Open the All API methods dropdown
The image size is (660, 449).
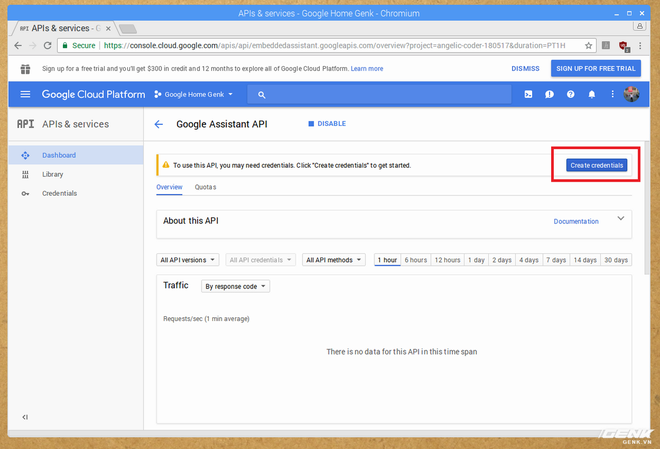[x=333, y=260]
